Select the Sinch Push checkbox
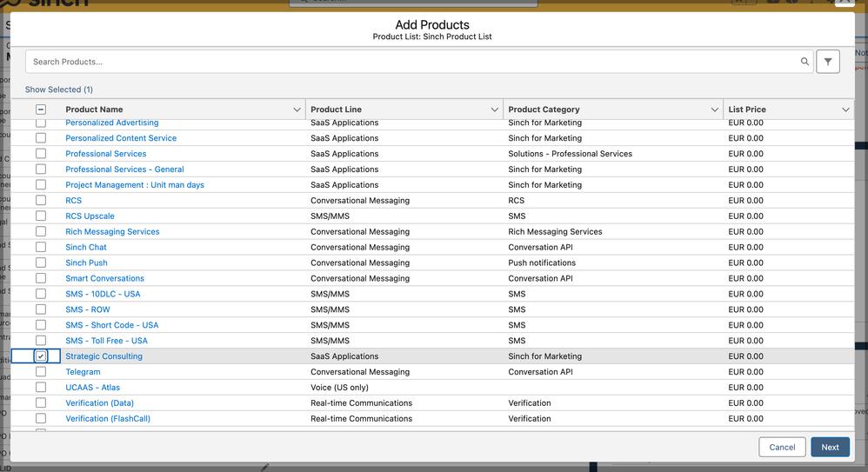Viewport: 868px width, 472px height. coord(41,263)
